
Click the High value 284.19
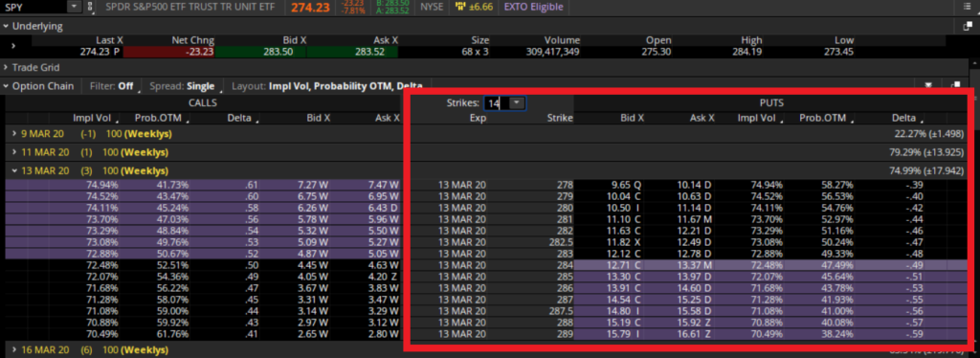tap(746, 52)
